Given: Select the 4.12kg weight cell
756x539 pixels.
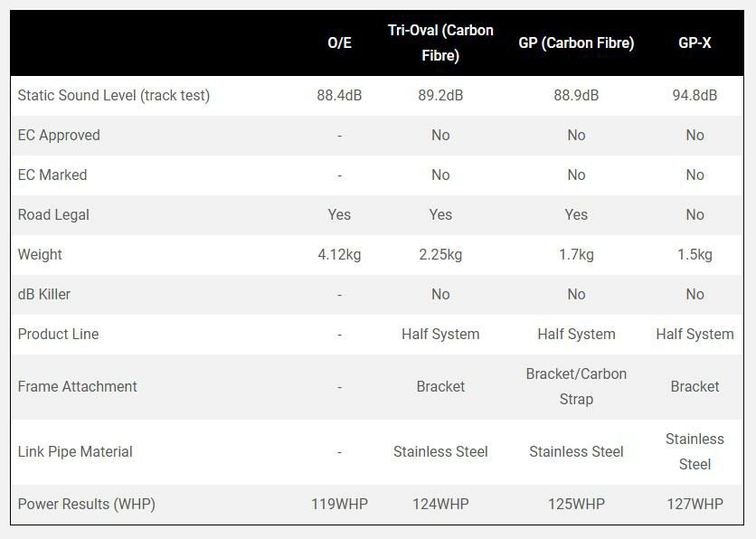Looking at the screenshot, I should pyautogui.click(x=339, y=254).
